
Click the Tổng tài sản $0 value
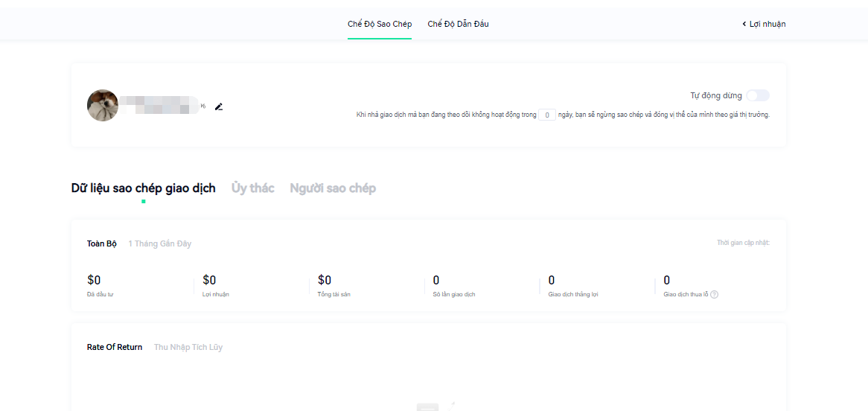pyautogui.click(x=325, y=281)
